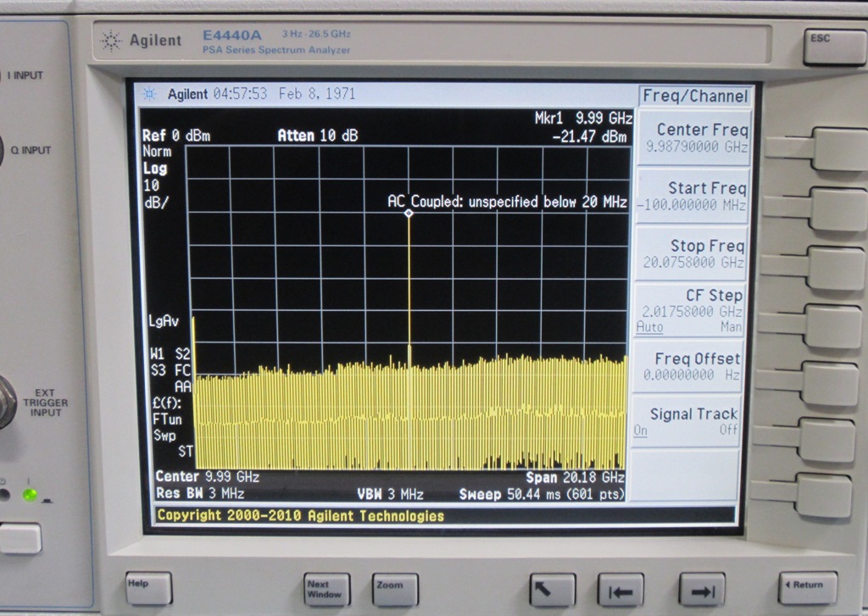Viewport: 868px width, 616px height.
Task: Touch the EXT TRIGGER INPUT connector
Action: click(4, 404)
